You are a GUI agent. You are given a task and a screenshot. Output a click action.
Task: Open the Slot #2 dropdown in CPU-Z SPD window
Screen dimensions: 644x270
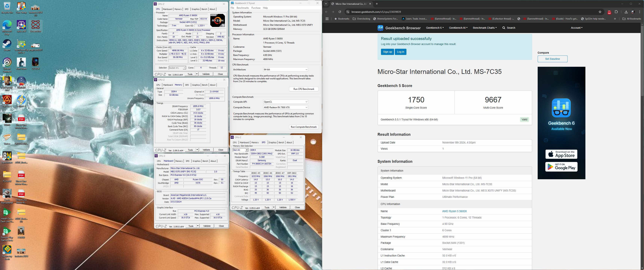click(241, 150)
